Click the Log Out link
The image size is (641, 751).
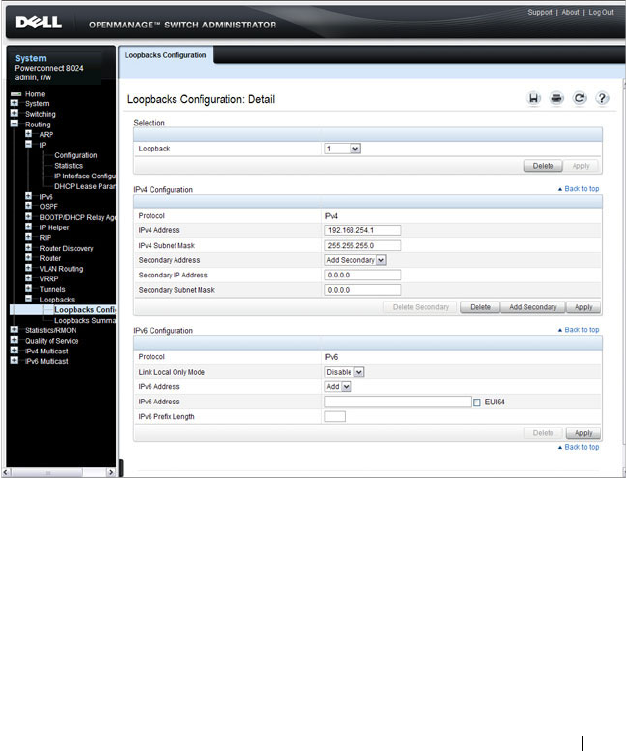pyautogui.click(x=601, y=12)
